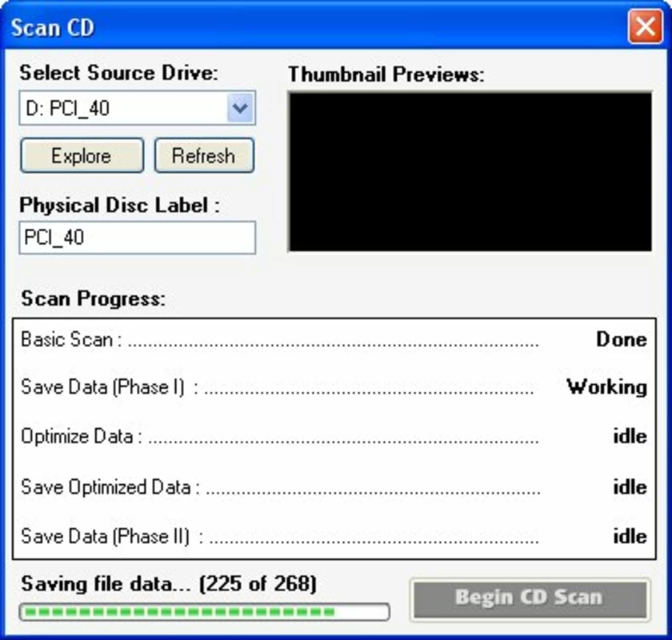
Task: Click the Save Optimized Data row
Action: tap(334, 487)
